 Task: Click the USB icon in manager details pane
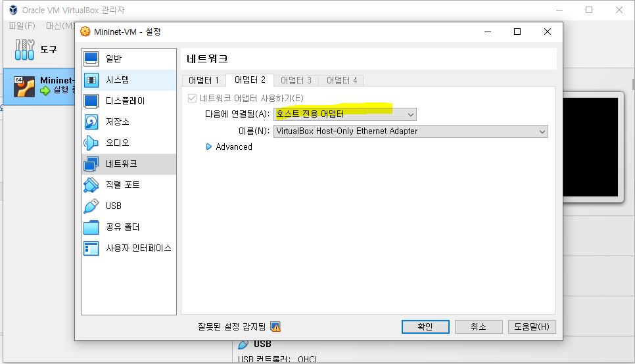pyautogui.click(x=243, y=344)
